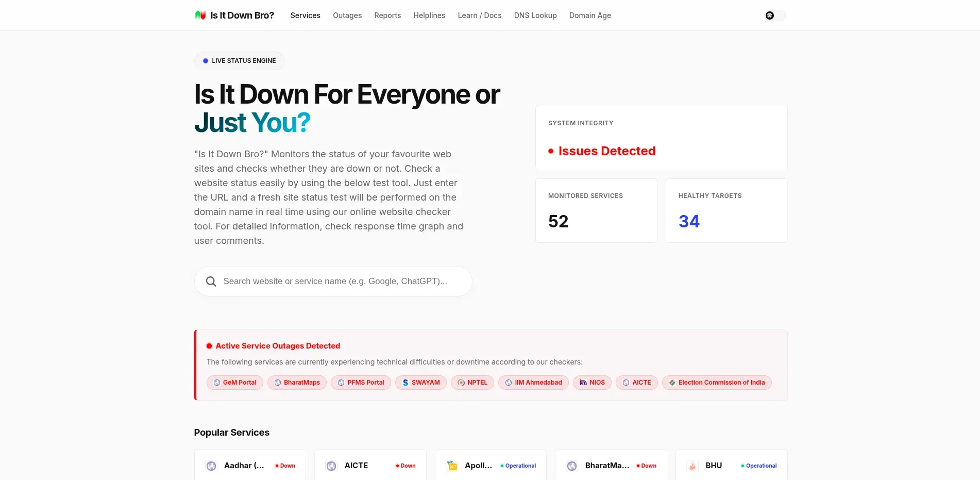Click the HEALTHY TARGETS label
Viewport: 980px width, 480px height.
tap(710, 196)
